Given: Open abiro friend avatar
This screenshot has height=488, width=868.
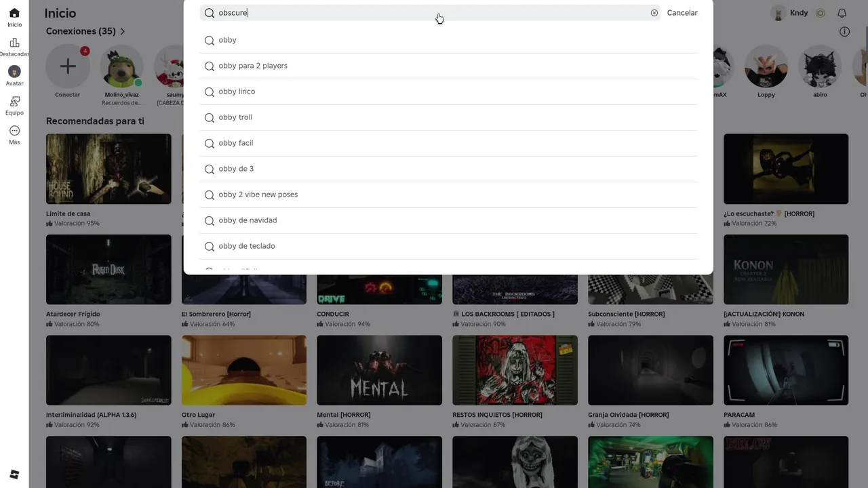Looking at the screenshot, I should click(x=820, y=66).
